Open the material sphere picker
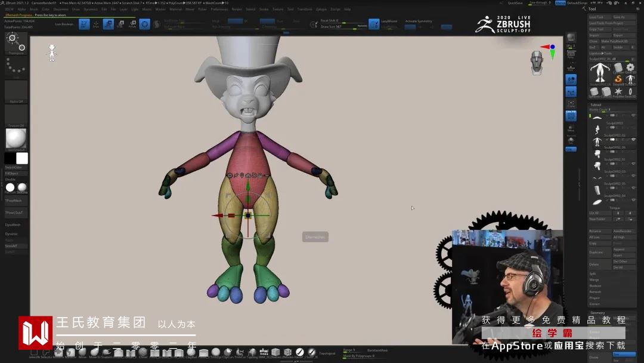This screenshot has width=644, height=363. tap(16, 139)
